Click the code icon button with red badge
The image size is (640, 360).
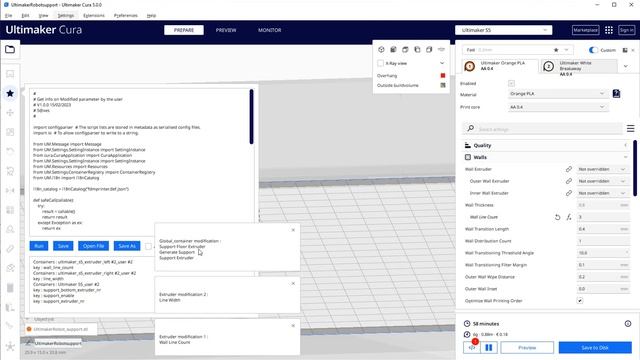click(x=472, y=347)
